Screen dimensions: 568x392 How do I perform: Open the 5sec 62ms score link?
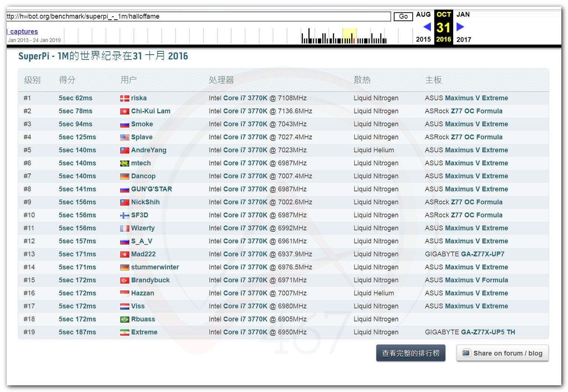click(75, 98)
